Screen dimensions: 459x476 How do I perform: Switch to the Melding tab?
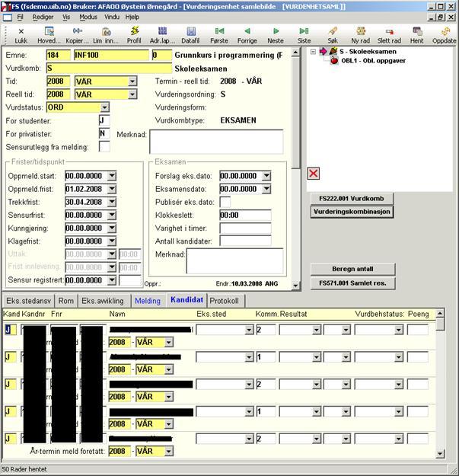[148, 301]
